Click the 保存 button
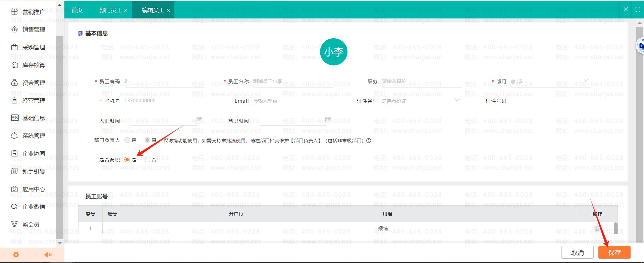The image size is (644, 263). pos(614,252)
